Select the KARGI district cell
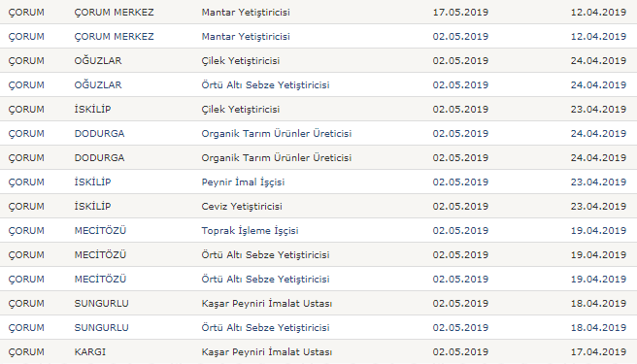 click(x=89, y=352)
